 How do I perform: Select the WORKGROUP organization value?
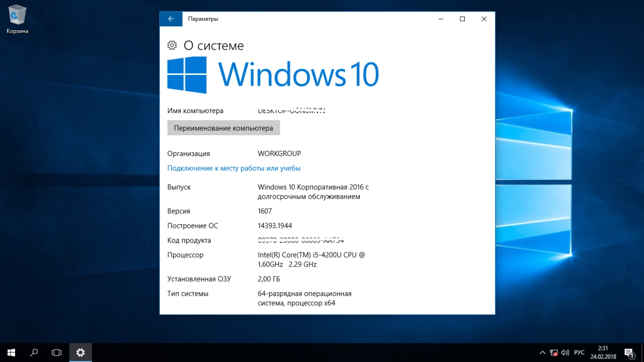coord(279,154)
